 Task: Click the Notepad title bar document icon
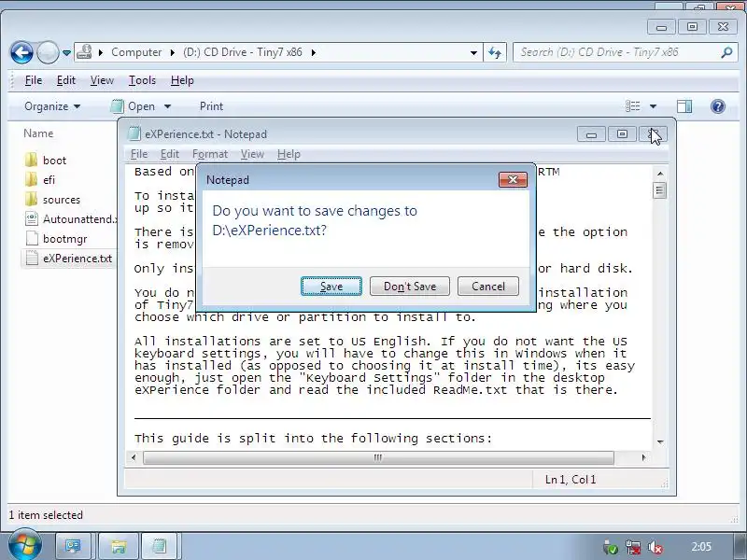(x=134, y=133)
